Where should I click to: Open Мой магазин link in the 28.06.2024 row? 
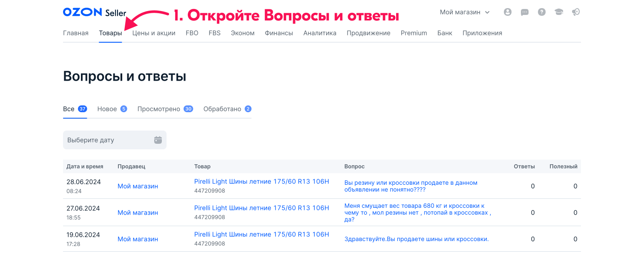pos(138,186)
